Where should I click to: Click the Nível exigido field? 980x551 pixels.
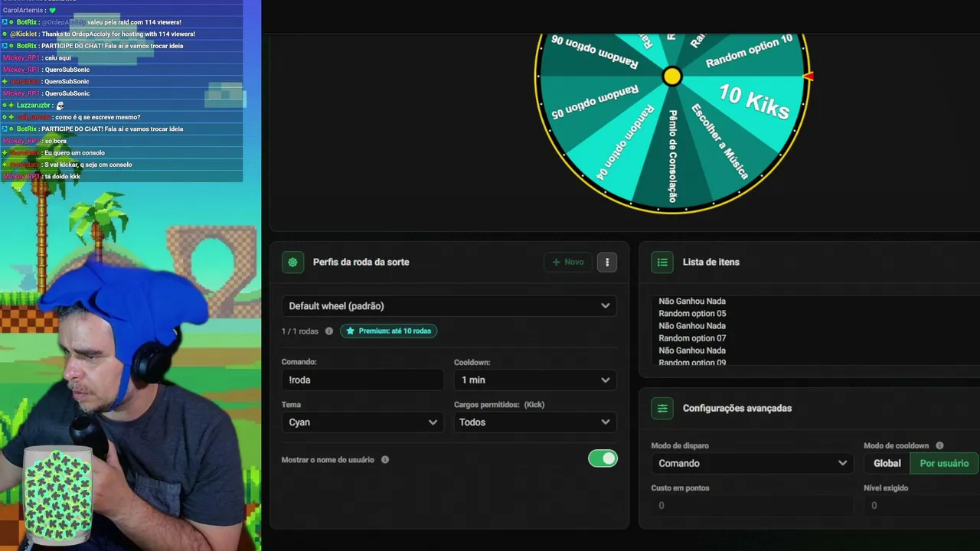pyautogui.click(x=922, y=505)
